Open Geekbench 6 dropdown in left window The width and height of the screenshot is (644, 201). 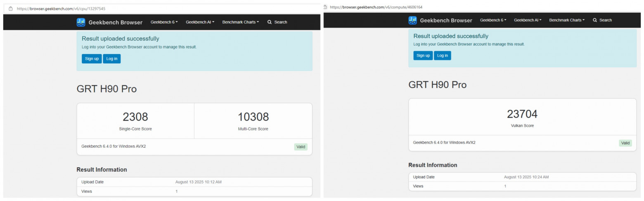(164, 22)
